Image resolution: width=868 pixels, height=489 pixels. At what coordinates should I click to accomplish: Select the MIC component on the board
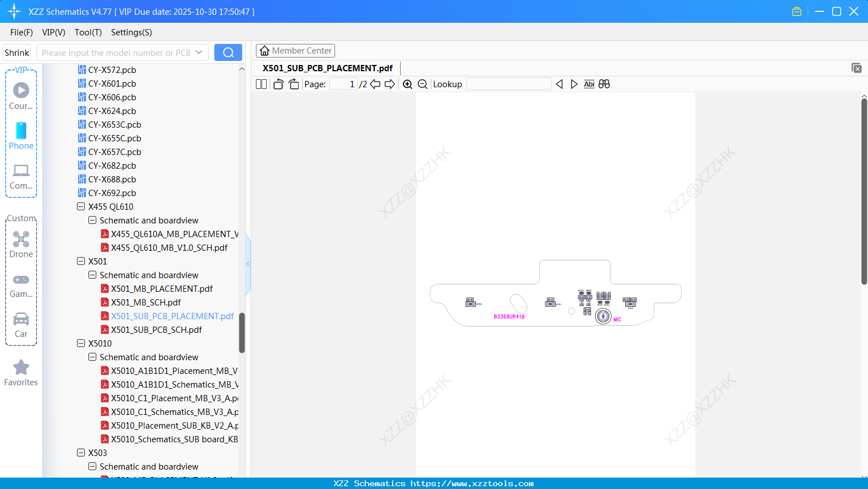pos(603,316)
